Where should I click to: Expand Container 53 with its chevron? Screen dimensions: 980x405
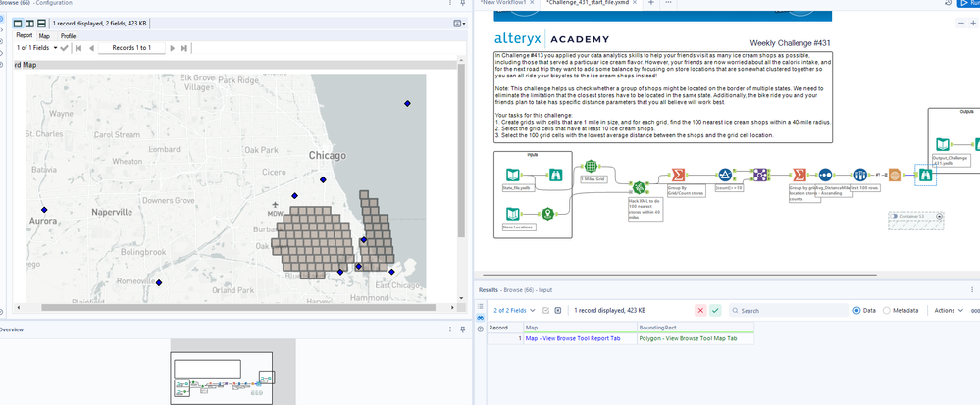939,217
